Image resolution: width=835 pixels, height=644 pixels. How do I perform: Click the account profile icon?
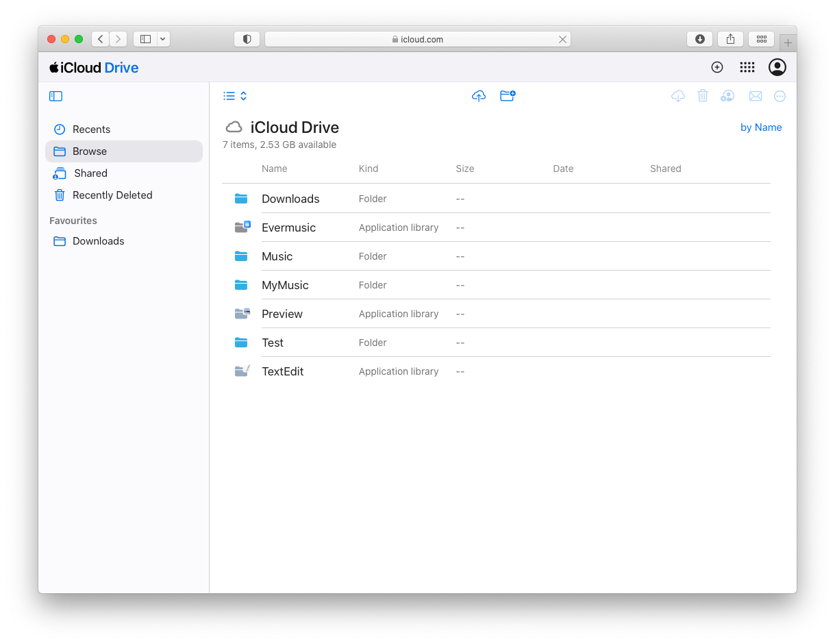(777, 67)
